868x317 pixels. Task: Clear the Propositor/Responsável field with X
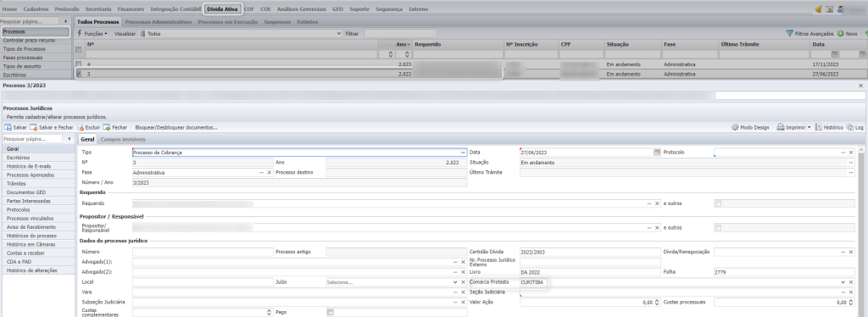pos(657,227)
